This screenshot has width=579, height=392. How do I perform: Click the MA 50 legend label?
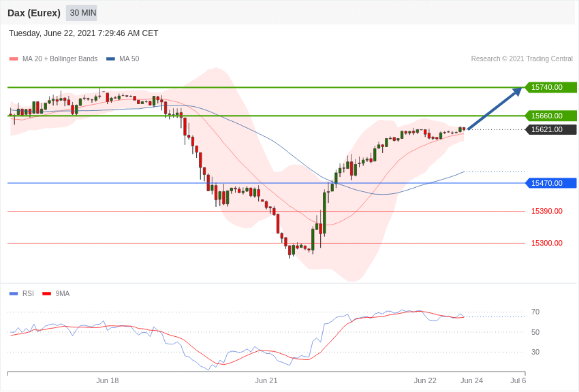coord(129,59)
